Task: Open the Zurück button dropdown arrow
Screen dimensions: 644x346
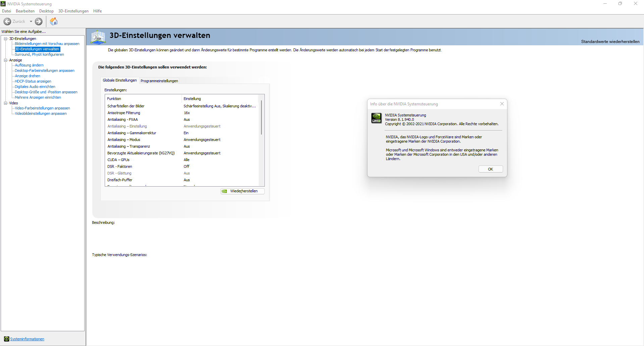Action: click(x=31, y=21)
